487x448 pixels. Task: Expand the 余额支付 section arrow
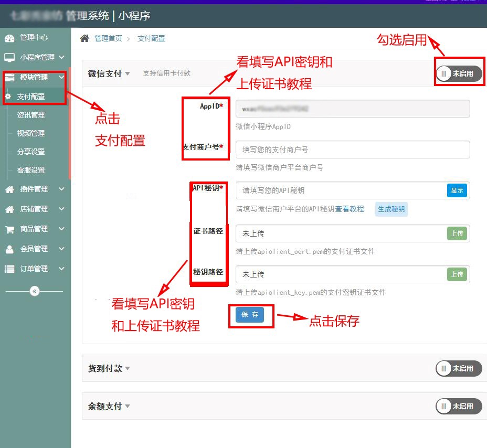click(x=128, y=406)
